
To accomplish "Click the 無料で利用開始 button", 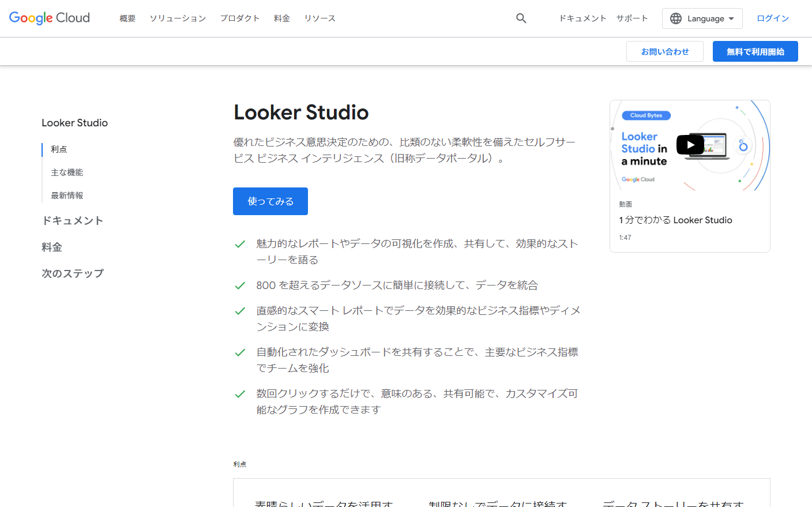I will (755, 51).
